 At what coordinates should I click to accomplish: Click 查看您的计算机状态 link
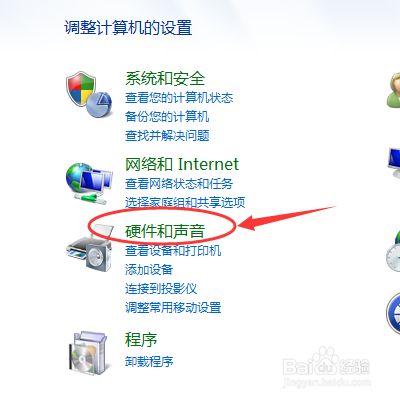(179, 98)
